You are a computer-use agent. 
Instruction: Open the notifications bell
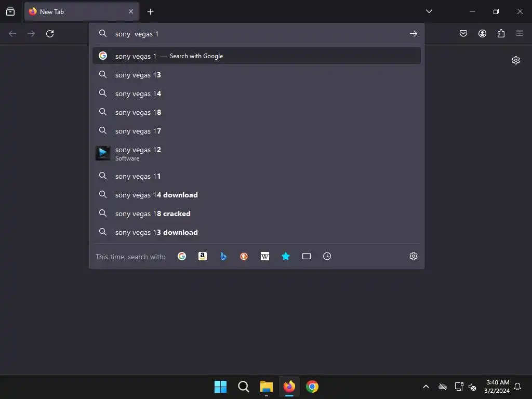coord(518,387)
